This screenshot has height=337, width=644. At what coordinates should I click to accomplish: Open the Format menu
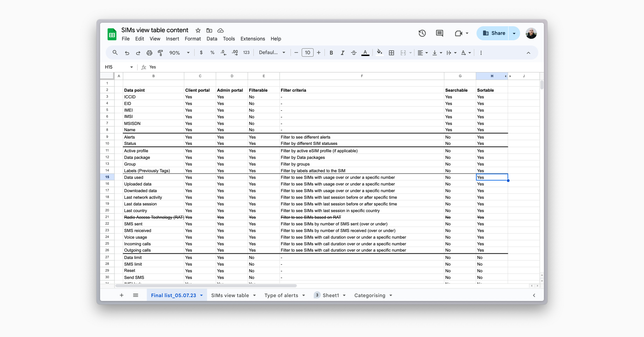click(192, 39)
